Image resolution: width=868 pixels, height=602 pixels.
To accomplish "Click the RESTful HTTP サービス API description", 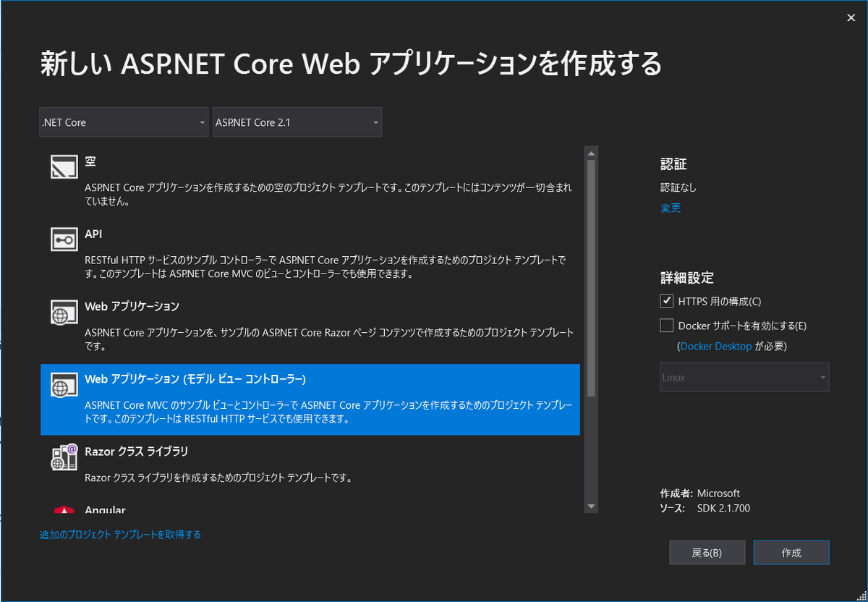I will [325, 267].
